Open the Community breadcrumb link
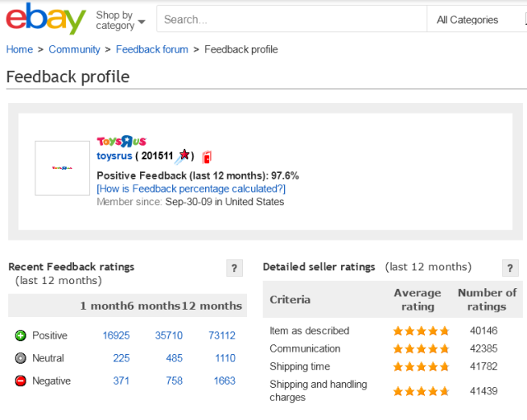Image resolution: width=527 pixels, height=420 pixels. click(74, 49)
